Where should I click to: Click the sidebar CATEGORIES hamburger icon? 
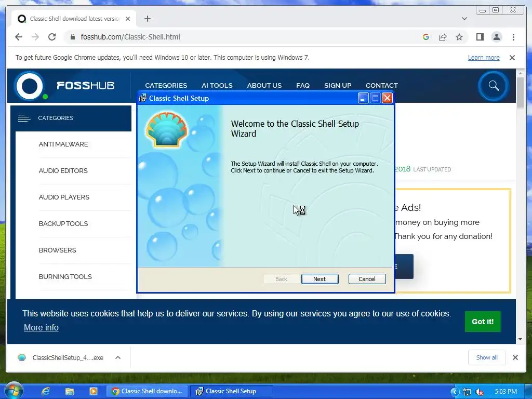pyautogui.click(x=24, y=118)
